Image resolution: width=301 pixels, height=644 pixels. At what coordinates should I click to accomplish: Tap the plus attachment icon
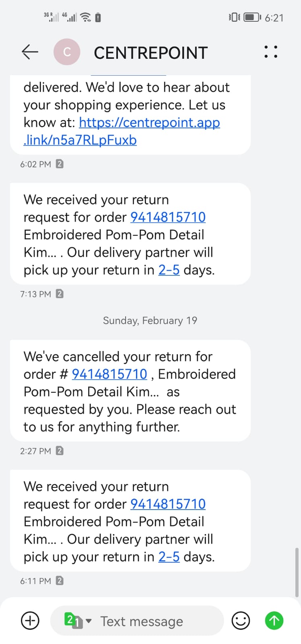click(30, 620)
